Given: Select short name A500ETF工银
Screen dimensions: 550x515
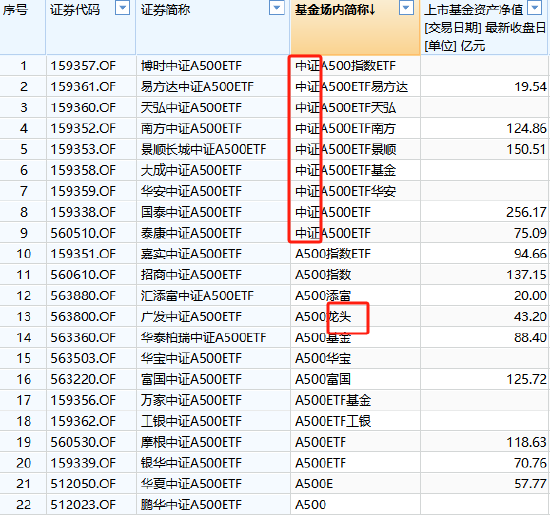Looking at the screenshot, I should pyautogui.click(x=333, y=421).
